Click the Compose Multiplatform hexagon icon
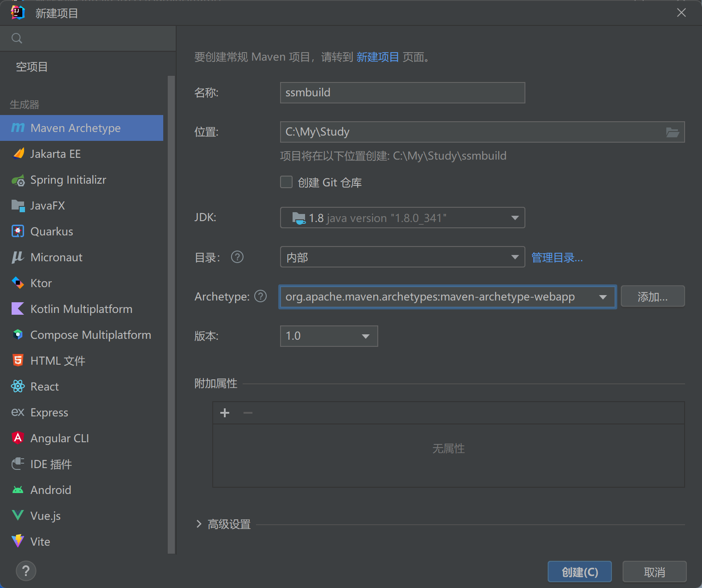Viewport: 702px width, 588px height. 18,334
